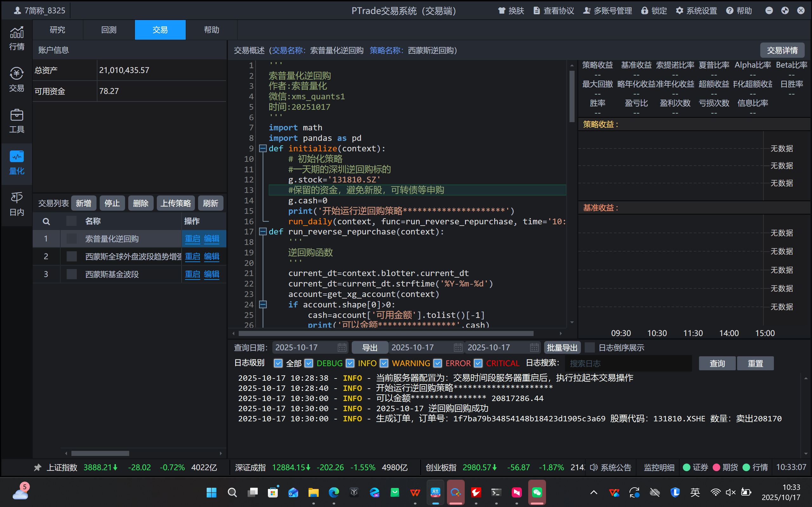
Task: Click 编辑 link for 西蒙斯基金波段
Action: tap(211, 274)
